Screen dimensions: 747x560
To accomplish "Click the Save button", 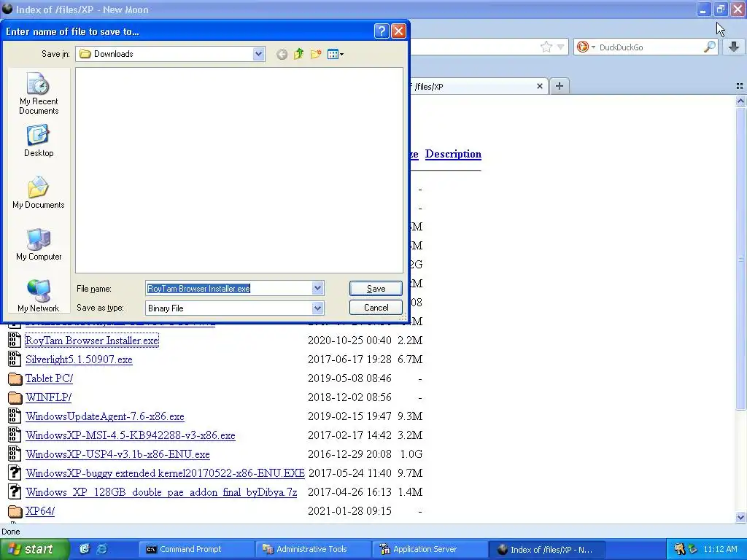I will [376, 289].
